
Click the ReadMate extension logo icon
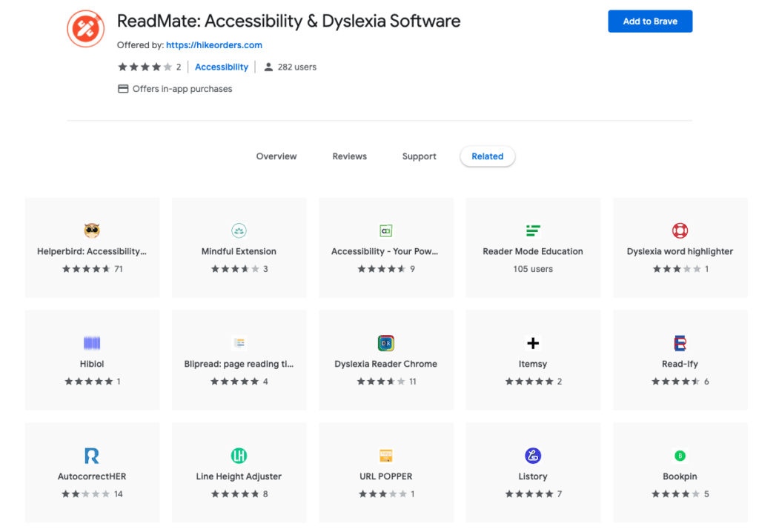click(85, 28)
